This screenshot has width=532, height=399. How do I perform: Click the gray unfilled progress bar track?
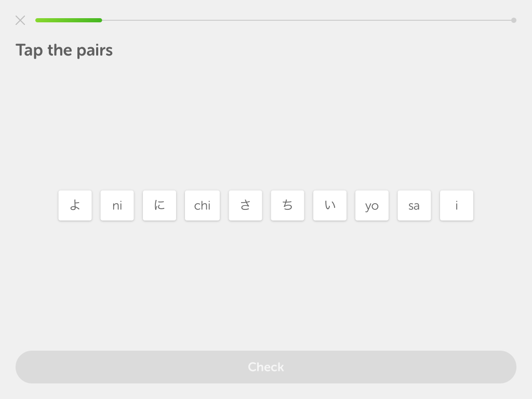tap(307, 20)
